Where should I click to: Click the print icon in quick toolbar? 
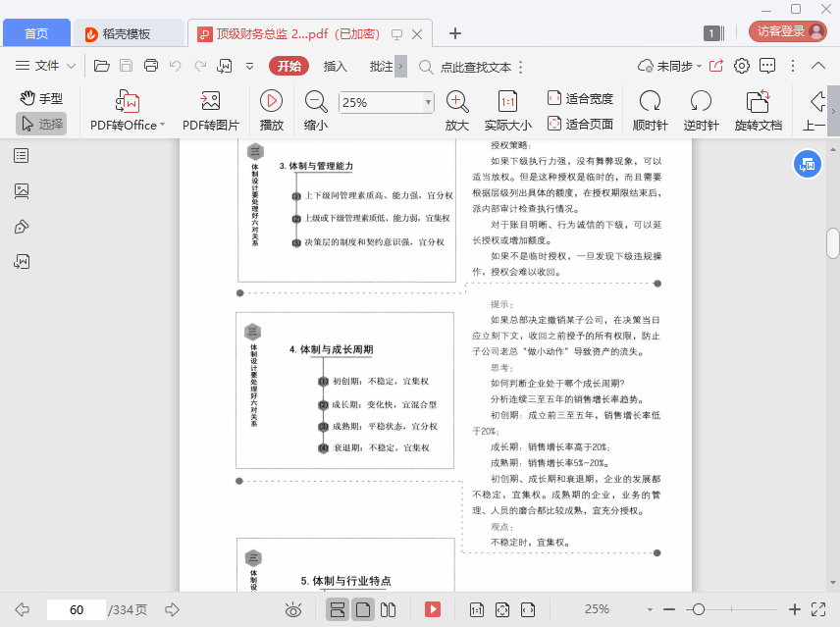[151, 67]
